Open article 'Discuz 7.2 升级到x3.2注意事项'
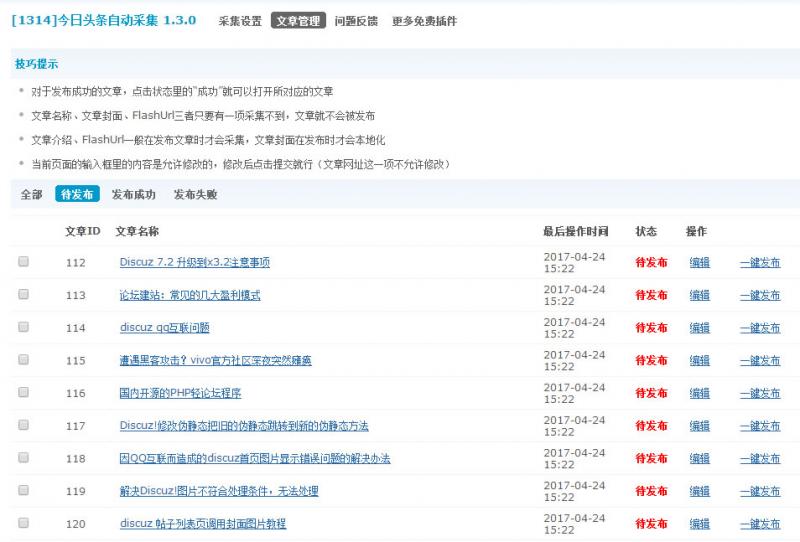The height and width of the screenshot is (542, 800). 194,263
